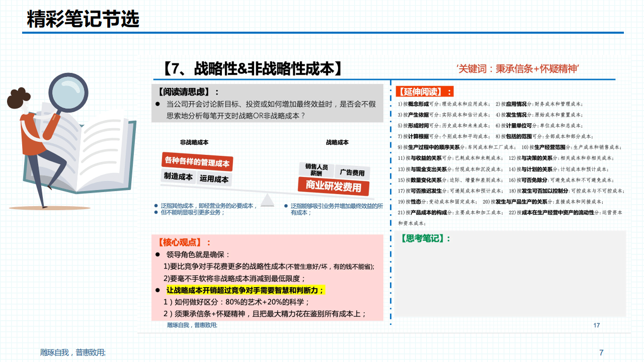Click the 广告费用 block
Image resolution: width=644 pixels, height=362 pixels.
point(352,172)
